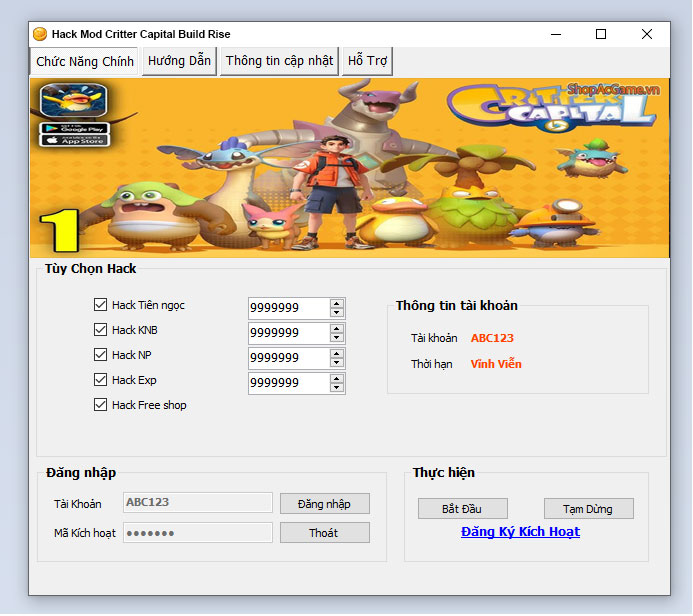693x616 pixels.
Task: Click the Mã Kích hoạt password field
Action: point(197,533)
